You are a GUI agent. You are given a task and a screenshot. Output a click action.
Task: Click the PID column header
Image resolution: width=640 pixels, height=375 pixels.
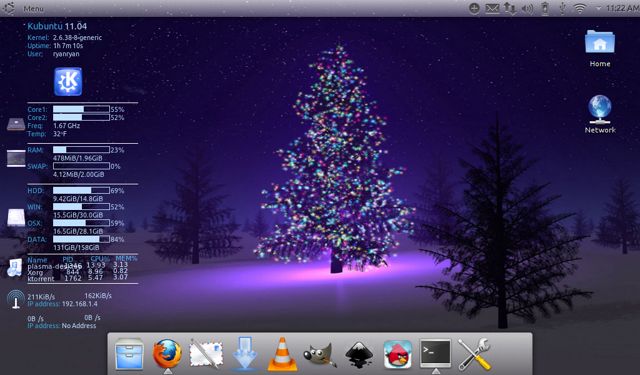point(68,259)
